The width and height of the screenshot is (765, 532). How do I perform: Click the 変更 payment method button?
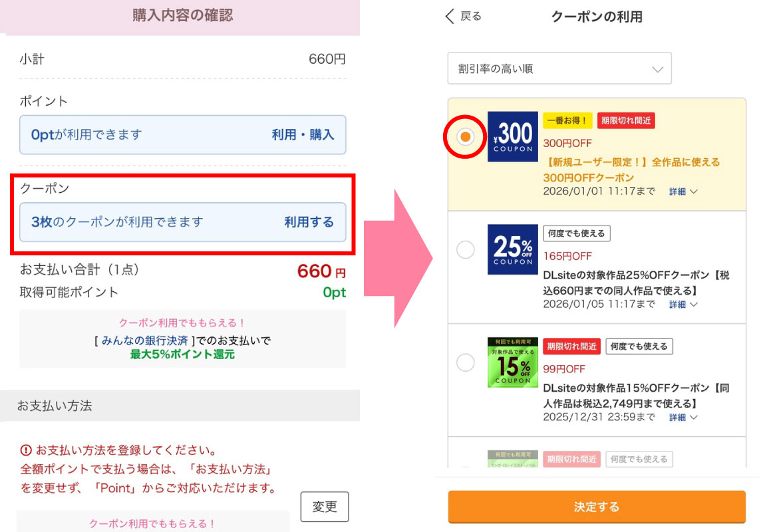coord(325,507)
